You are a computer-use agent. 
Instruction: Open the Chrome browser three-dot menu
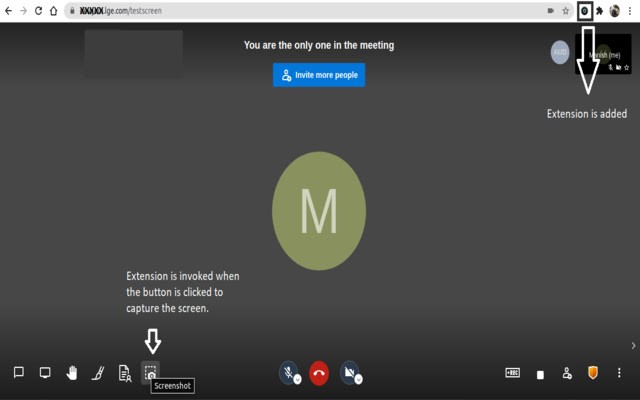click(630, 10)
